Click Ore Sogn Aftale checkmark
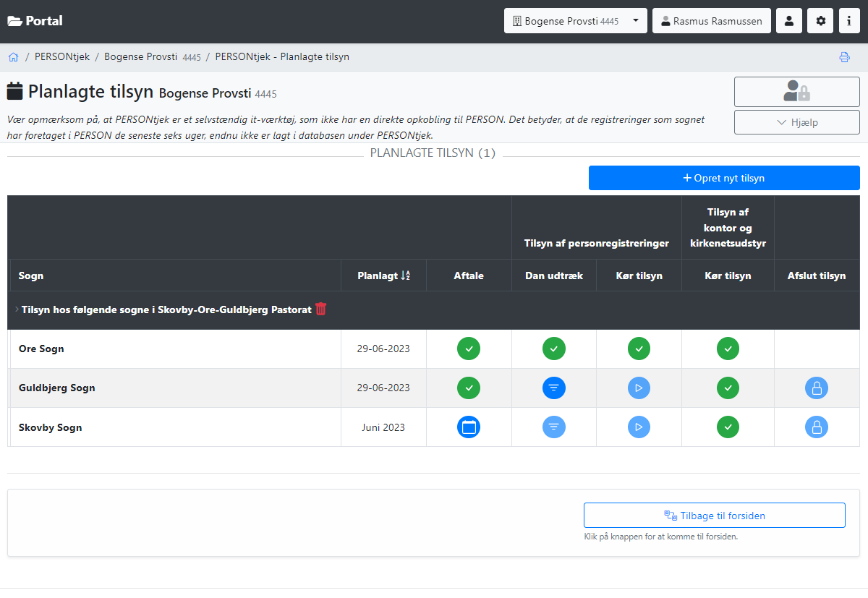 click(x=469, y=349)
